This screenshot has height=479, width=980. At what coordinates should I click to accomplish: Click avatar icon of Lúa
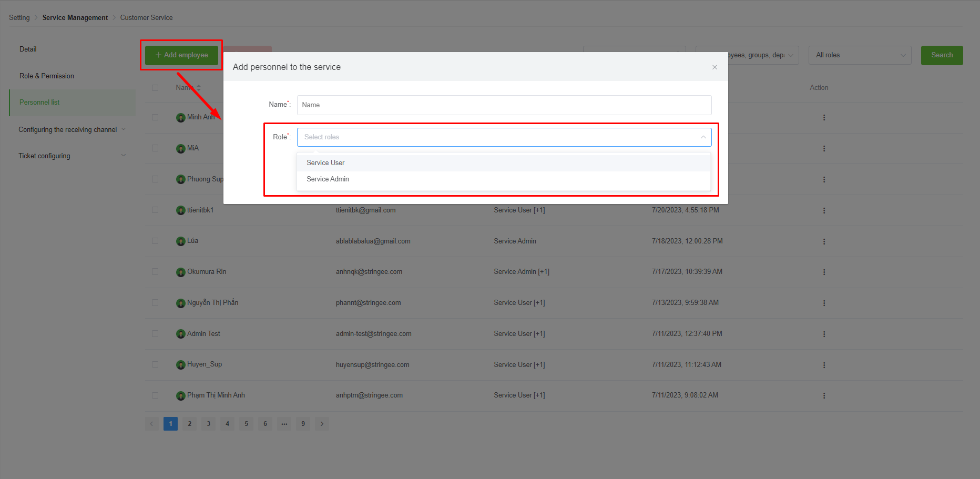181,241
